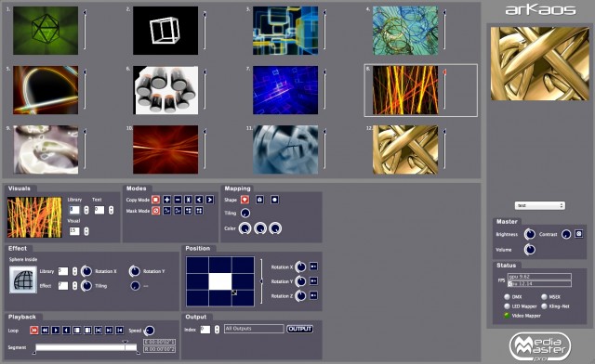Select the middle Mapping Shape icon
595x364 pixels.
click(259, 200)
